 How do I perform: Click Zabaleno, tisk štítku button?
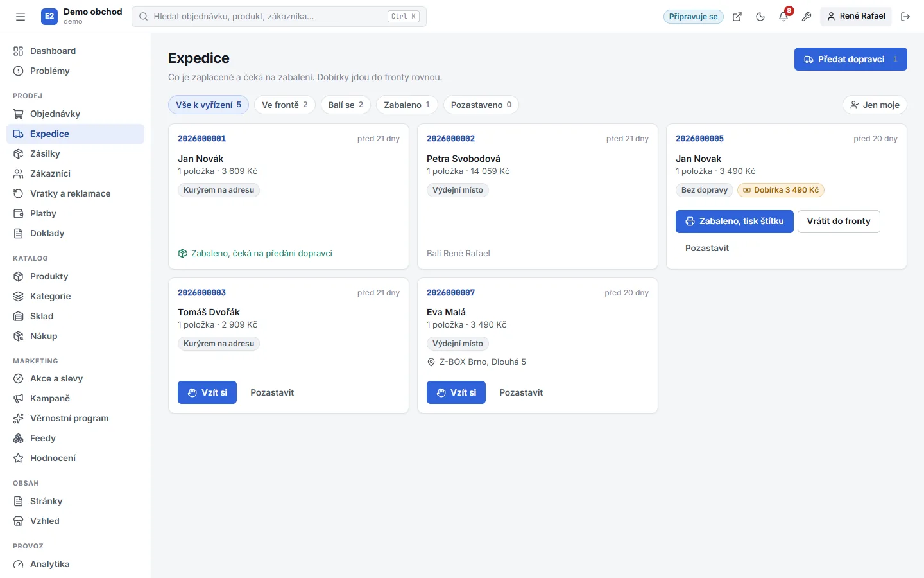tap(735, 221)
